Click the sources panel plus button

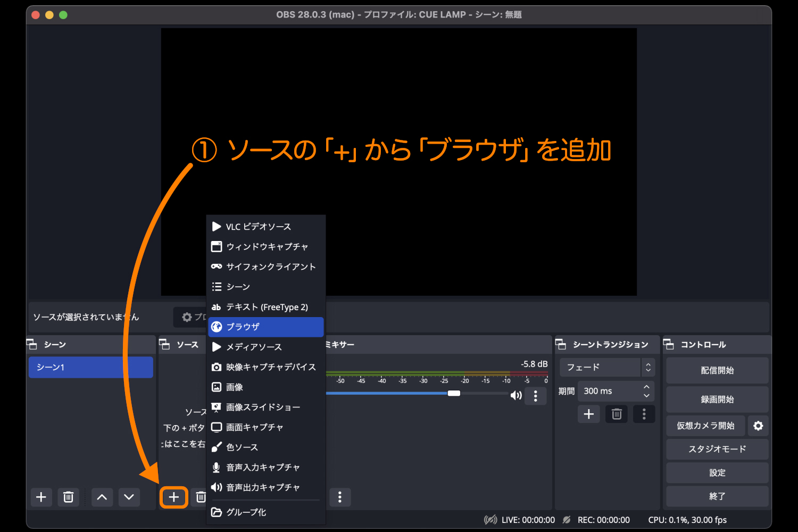click(x=173, y=497)
